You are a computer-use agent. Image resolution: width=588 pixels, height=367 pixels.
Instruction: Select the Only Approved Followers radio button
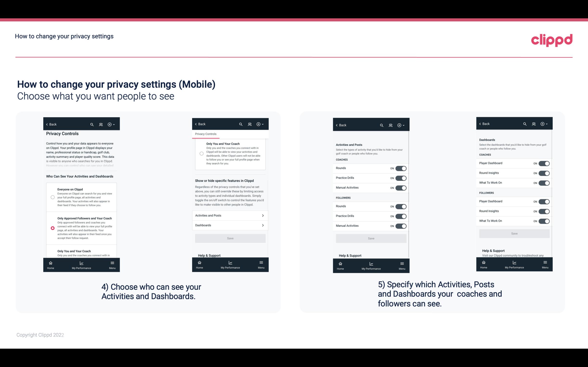(x=52, y=228)
